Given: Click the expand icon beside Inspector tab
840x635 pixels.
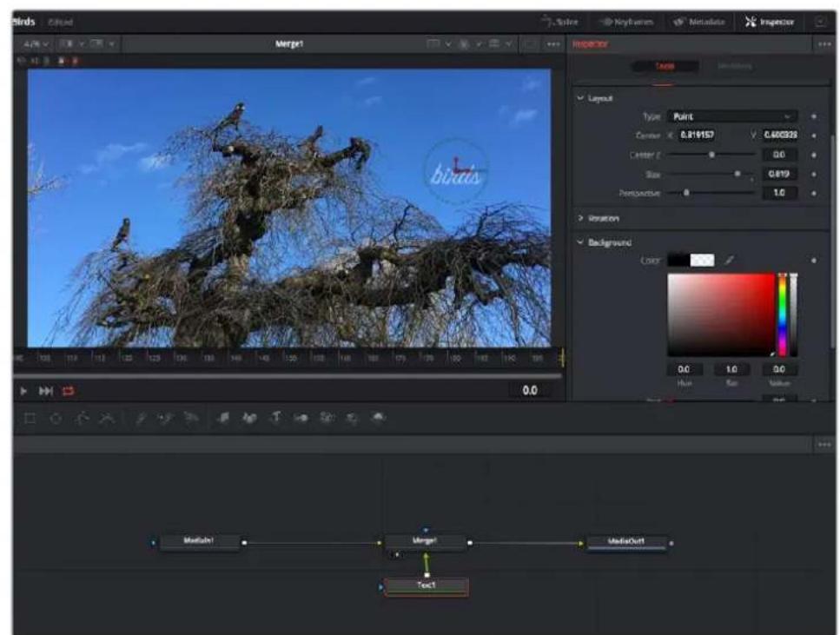Looking at the screenshot, I should pyautogui.click(x=821, y=22).
